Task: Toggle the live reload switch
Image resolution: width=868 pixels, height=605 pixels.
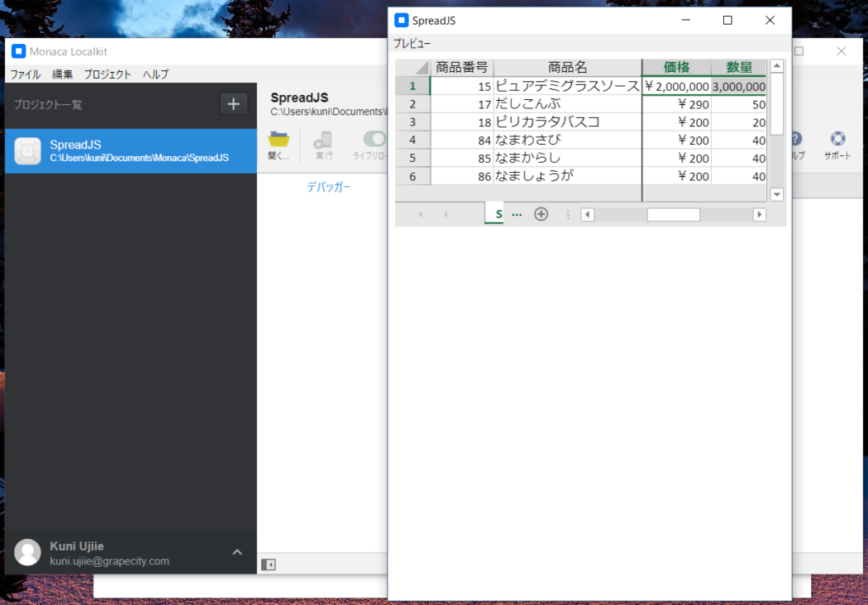Action: (x=375, y=138)
